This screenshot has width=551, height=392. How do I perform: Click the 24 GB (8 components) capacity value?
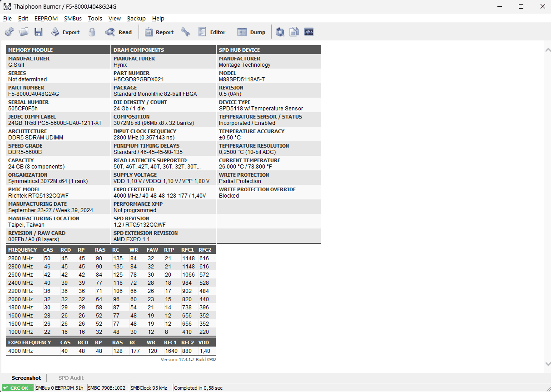pos(36,167)
